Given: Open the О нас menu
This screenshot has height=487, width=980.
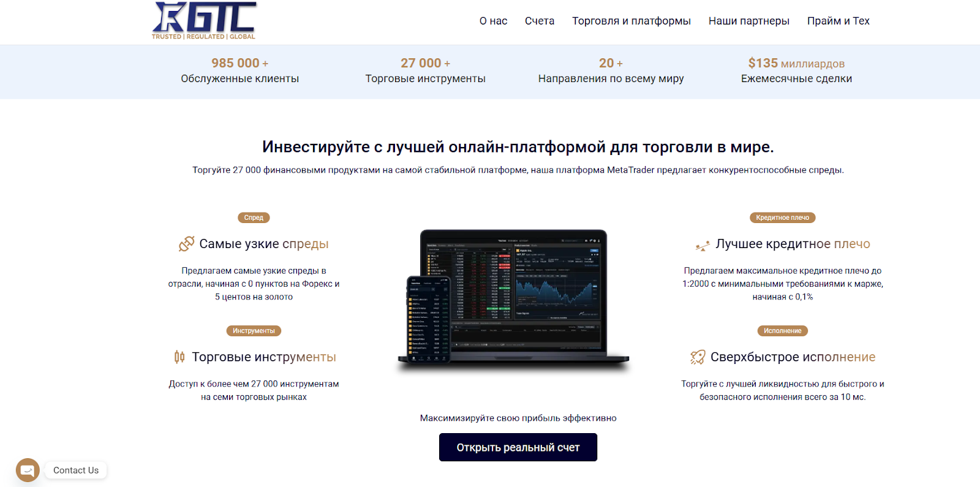Looking at the screenshot, I should point(493,21).
